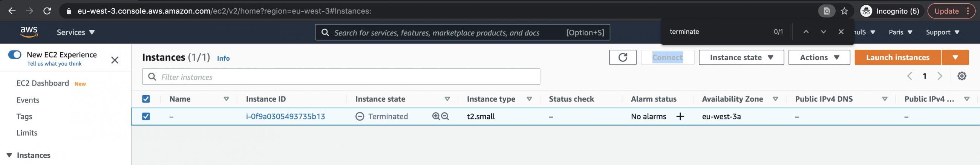Add alarm with plus icon
This screenshot has height=165, width=980.
[x=680, y=116]
